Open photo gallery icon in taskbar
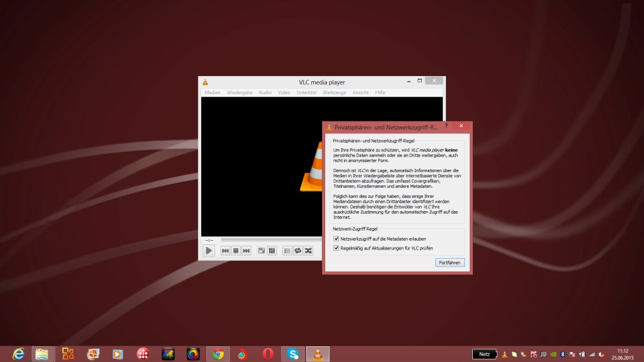This screenshot has height=362, width=644. (93, 354)
